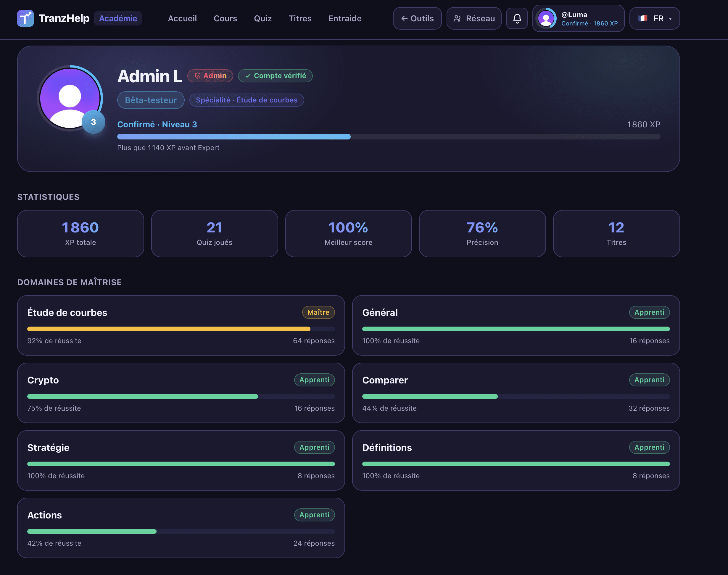Open the Accueil menu item
This screenshot has height=575, width=728.
click(182, 18)
